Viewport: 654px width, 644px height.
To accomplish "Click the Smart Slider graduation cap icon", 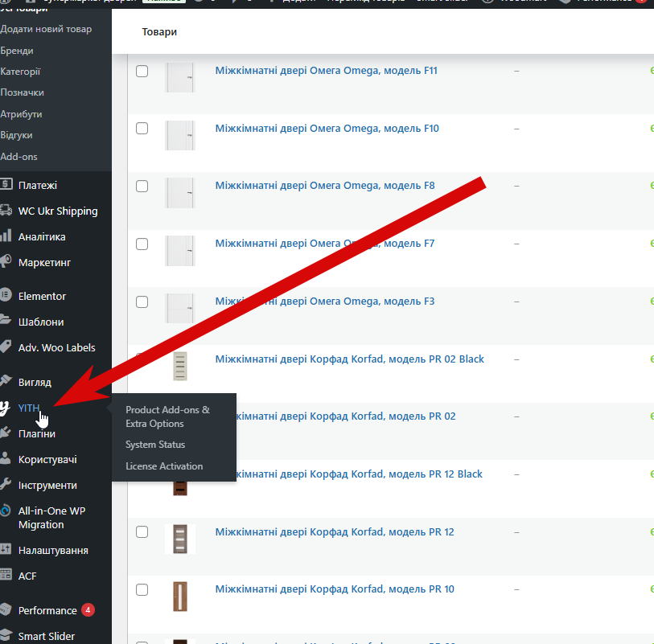I will coord(6,635).
